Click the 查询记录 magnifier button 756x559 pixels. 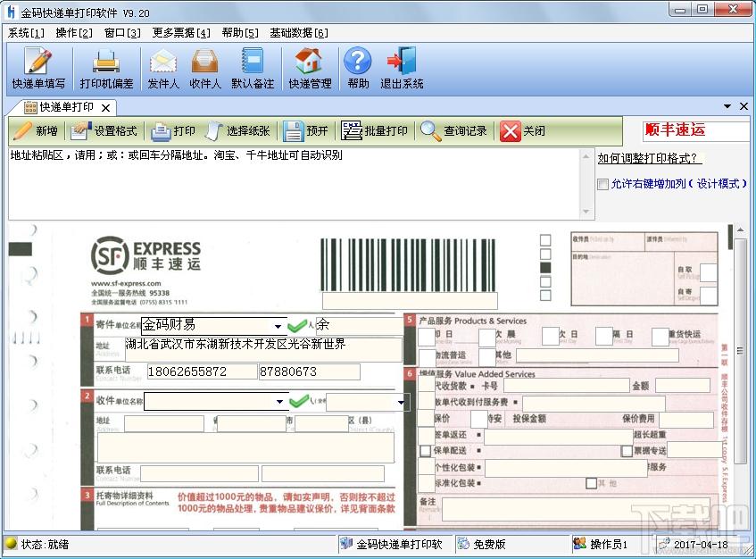[x=454, y=131]
